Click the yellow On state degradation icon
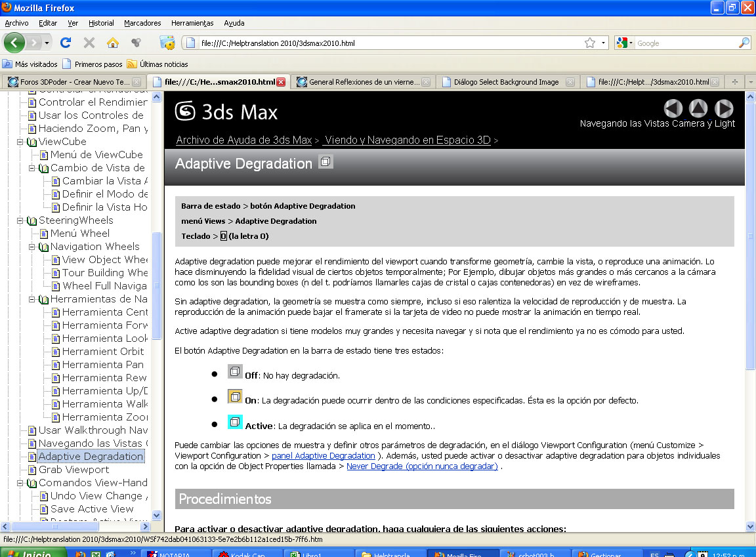The image size is (756, 557). tap(235, 396)
